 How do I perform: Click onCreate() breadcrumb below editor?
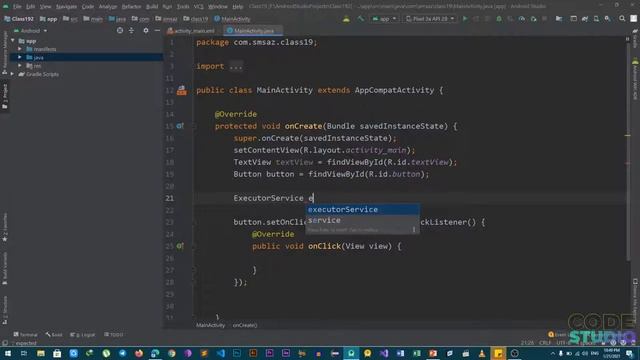[245, 325]
